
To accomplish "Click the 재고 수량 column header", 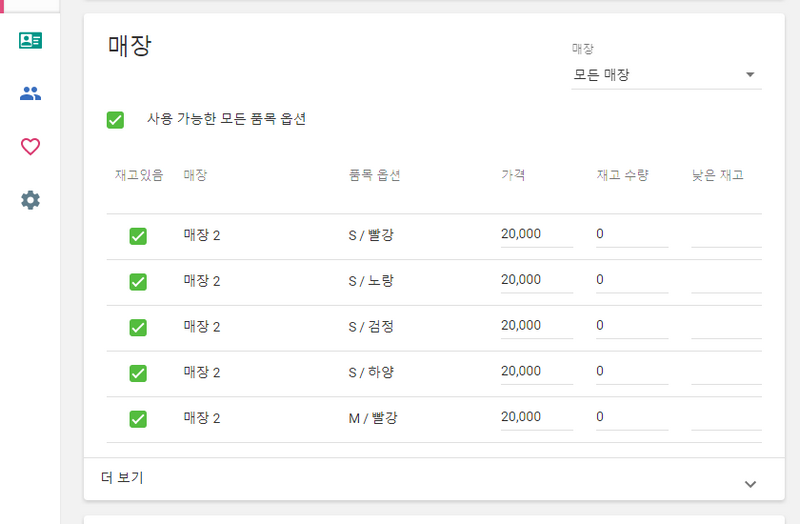I will (622, 176).
